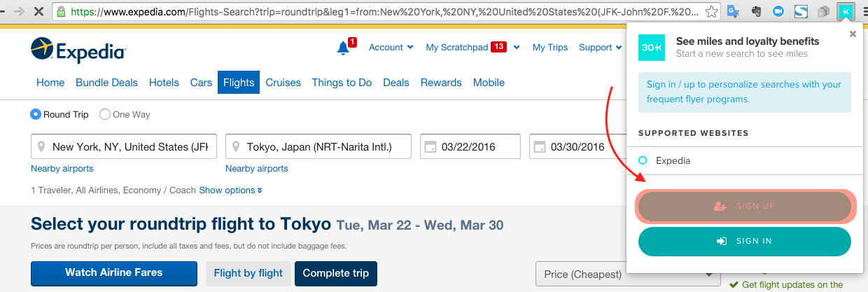
Task: Open the Support dropdown
Action: [600, 48]
